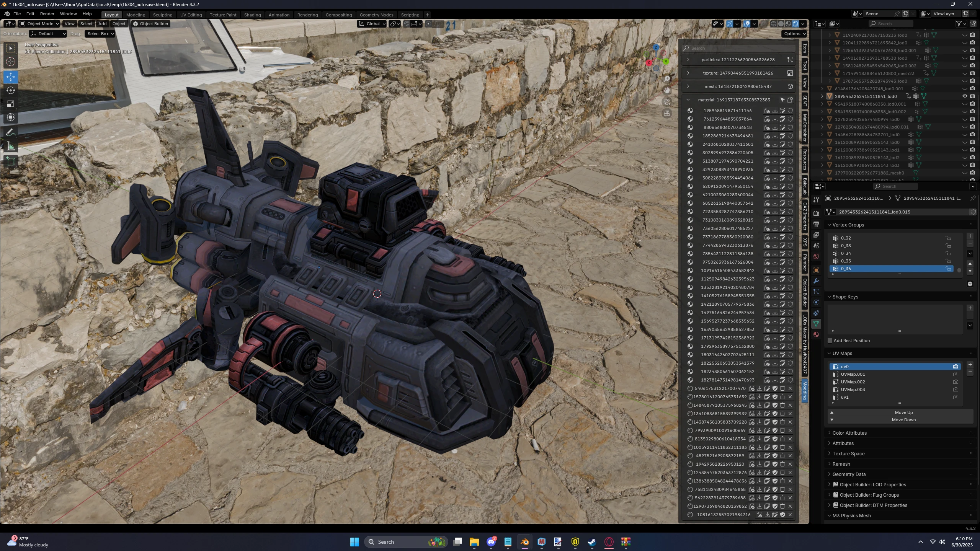Open the Object Constraints properties tab
This screenshot has width=980, height=551.
pyautogui.click(x=816, y=313)
